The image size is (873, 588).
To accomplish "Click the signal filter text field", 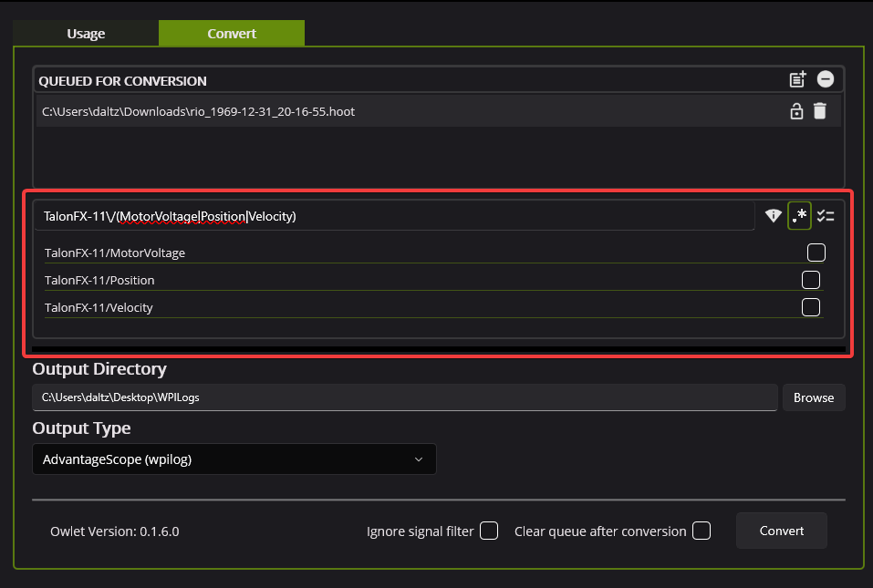I will coord(394,216).
